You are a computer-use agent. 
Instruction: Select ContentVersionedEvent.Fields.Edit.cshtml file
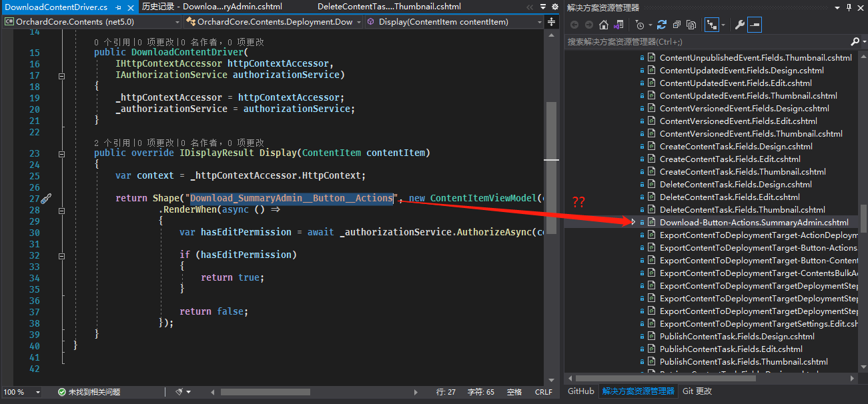(739, 121)
